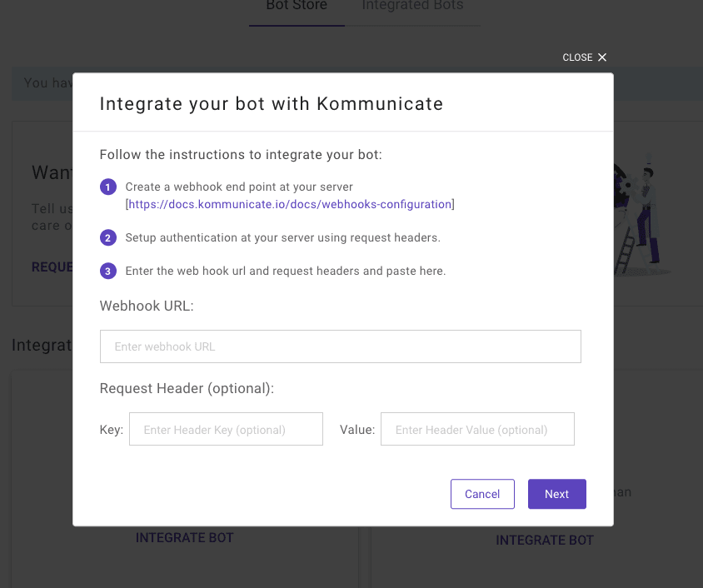The image size is (703, 588).
Task: Click the numbered step 1 circle icon
Action: [108, 187]
